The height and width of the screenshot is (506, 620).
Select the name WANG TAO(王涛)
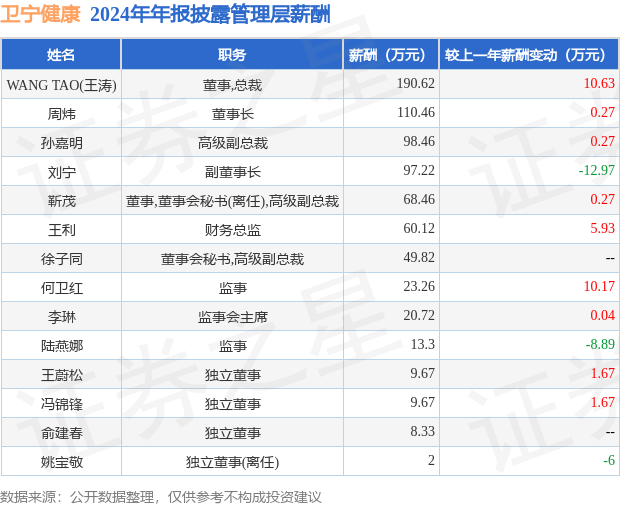coord(61,85)
